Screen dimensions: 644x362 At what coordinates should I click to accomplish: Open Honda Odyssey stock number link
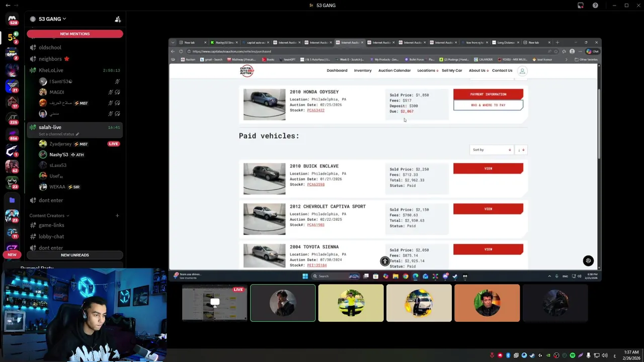point(315,110)
